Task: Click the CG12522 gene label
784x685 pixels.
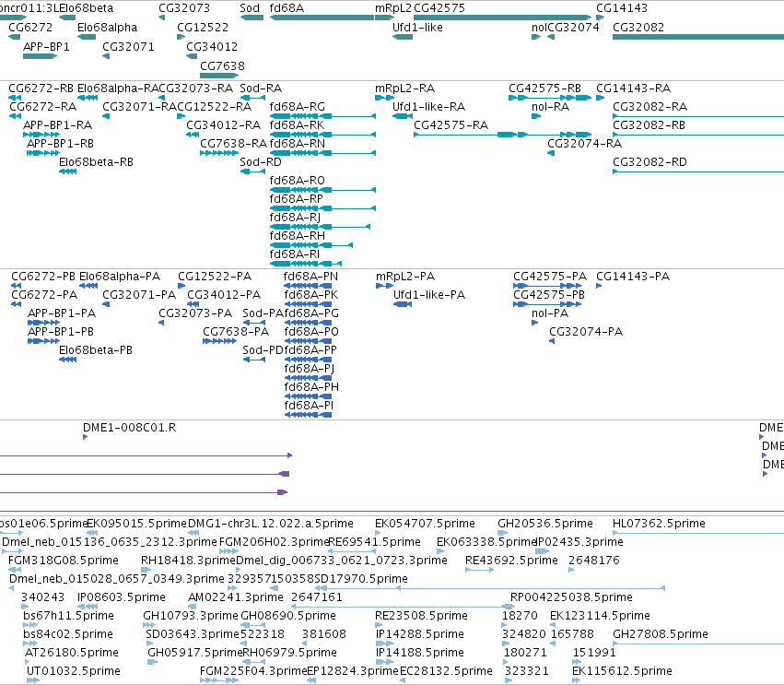Action: click(x=203, y=28)
